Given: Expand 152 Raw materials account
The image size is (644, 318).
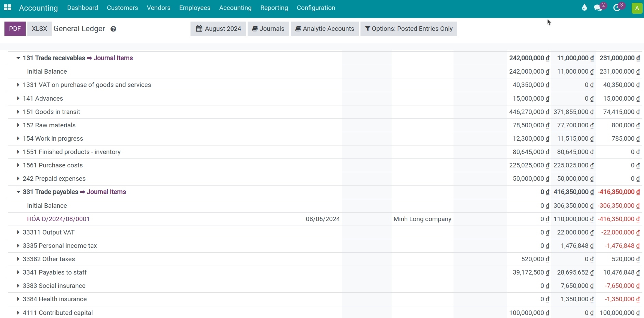Looking at the screenshot, I should (18, 125).
